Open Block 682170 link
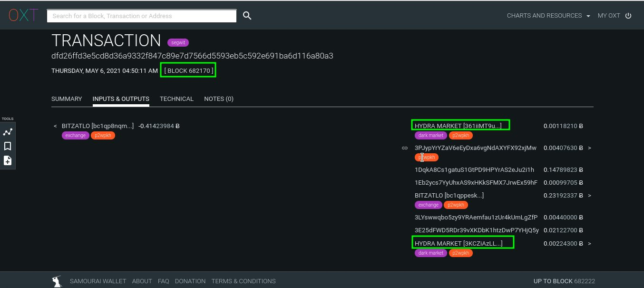Image resolution: width=644 pixels, height=288 pixels. pos(189,70)
